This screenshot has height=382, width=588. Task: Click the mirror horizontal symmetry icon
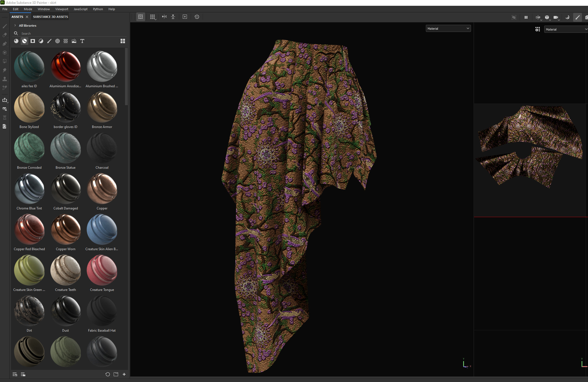pyautogui.click(x=164, y=17)
